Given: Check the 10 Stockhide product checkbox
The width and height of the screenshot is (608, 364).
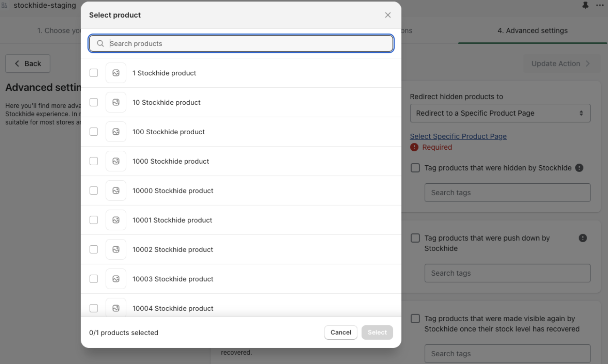Looking at the screenshot, I should coord(94,102).
